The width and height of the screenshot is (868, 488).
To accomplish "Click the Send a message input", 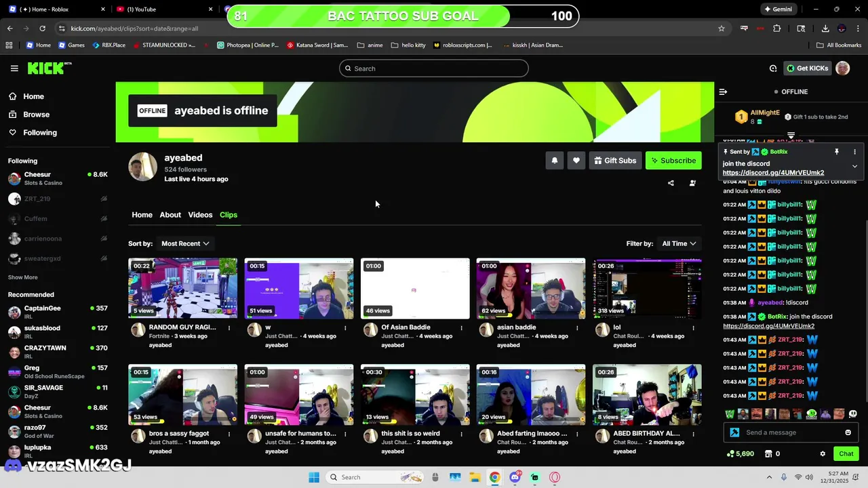I will tap(790, 432).
